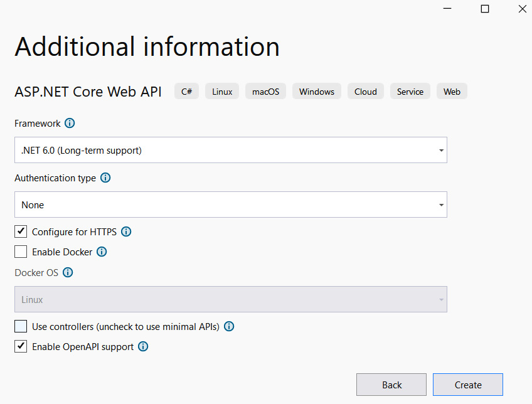
Task: Uncheck Configure for HTTPS checkbox
Action: [21, 231]
